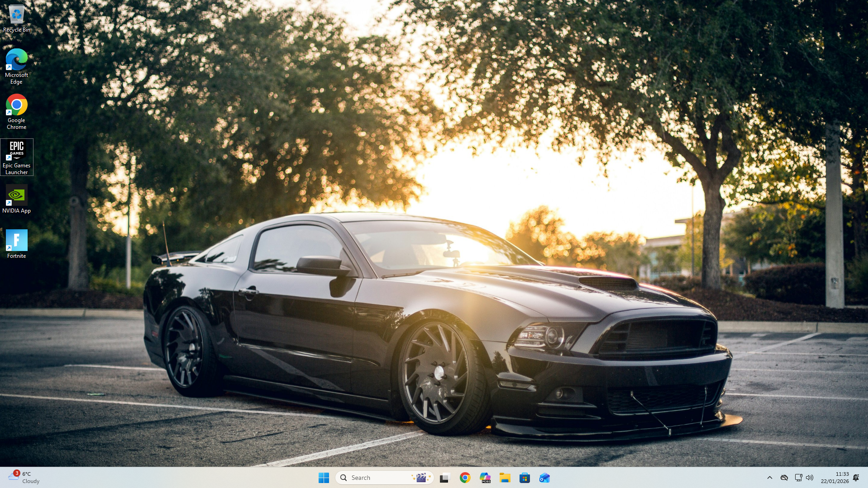Open Microsoft Store from the taskbar
This screenshot has height=488, width=868.
point(525,478)
